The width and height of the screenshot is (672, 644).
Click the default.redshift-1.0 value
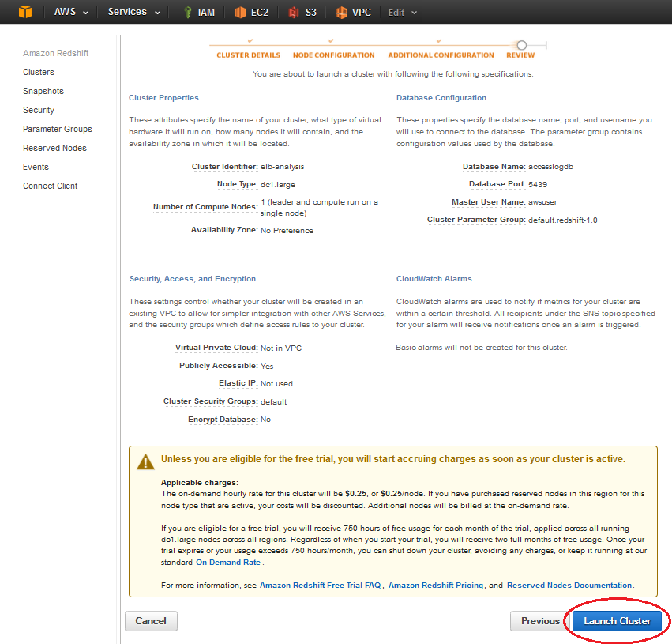(563, 220)
